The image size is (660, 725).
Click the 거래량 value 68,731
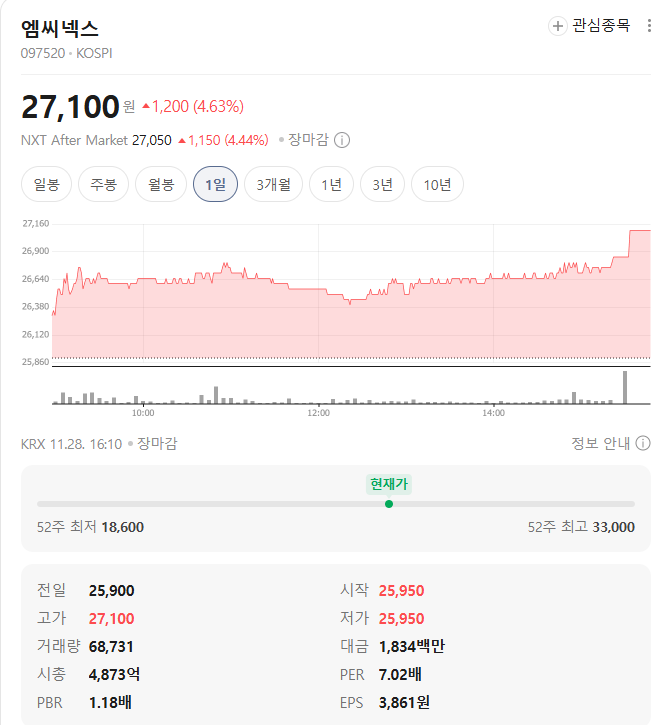point(111,647)
